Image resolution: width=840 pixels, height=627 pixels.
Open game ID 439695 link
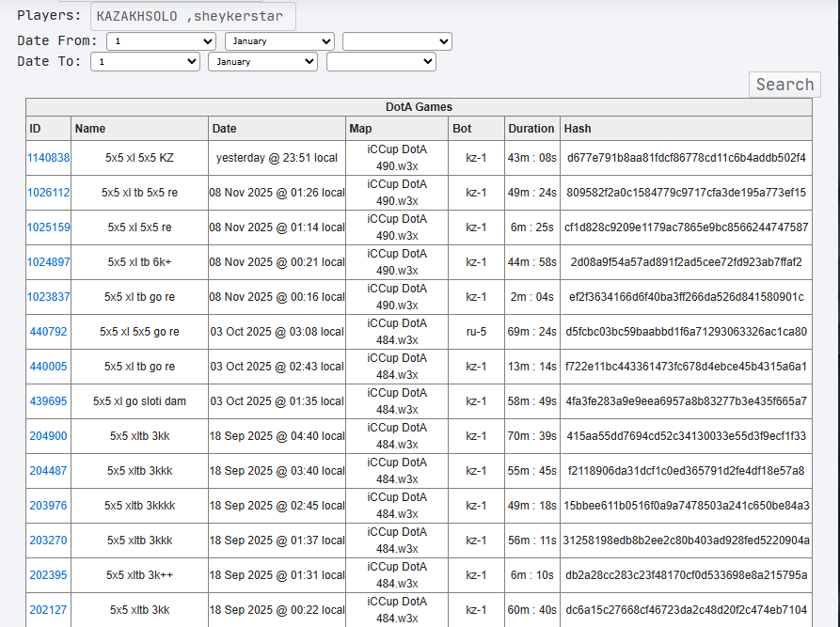[x=48, y=401]
